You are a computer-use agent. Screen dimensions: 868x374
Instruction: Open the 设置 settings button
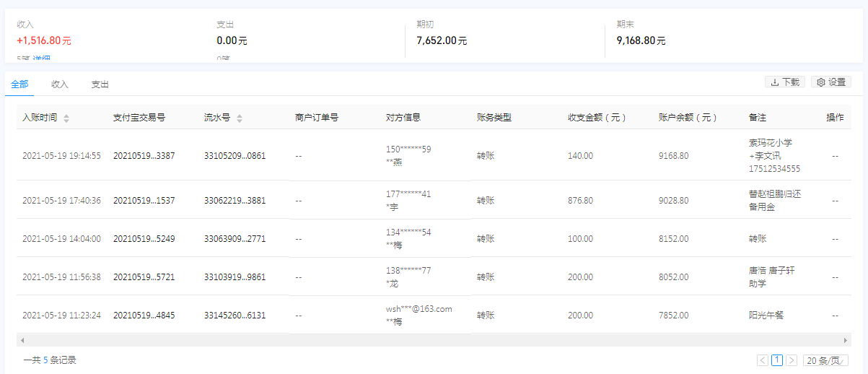830,82
